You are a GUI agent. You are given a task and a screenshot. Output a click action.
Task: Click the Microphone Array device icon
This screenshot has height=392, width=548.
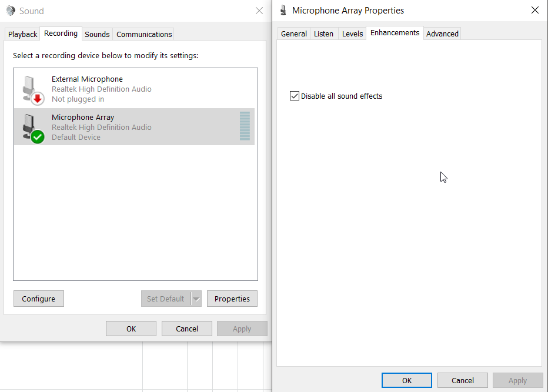(x=33, y=128)
